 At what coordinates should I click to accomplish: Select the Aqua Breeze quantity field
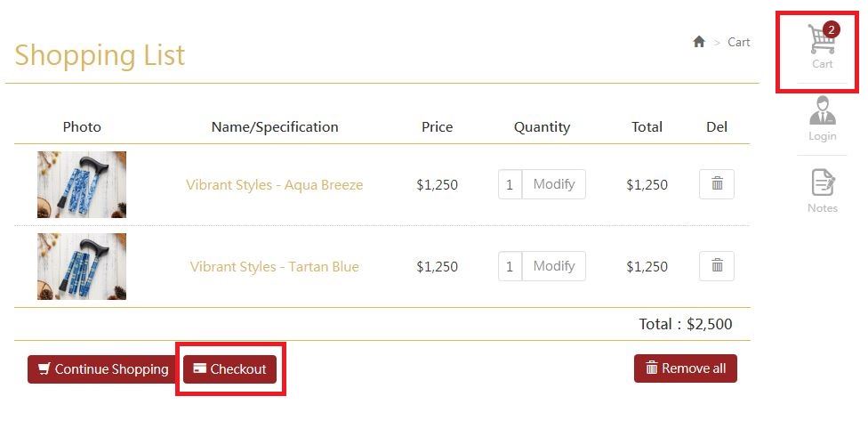510,184
